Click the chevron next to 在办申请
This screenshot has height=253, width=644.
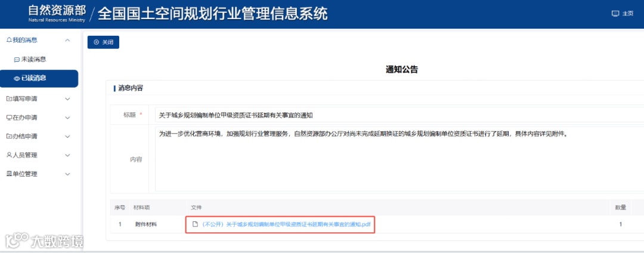pos(68,118)
